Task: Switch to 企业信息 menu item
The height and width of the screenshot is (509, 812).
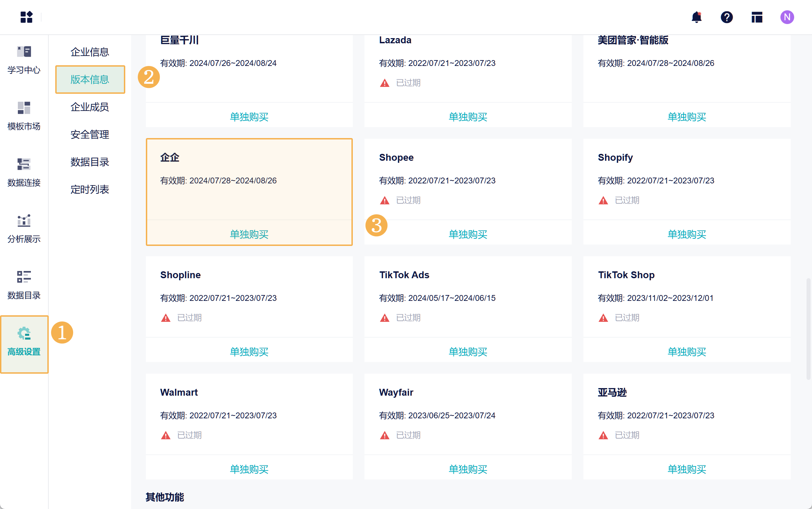Action: 90,52
